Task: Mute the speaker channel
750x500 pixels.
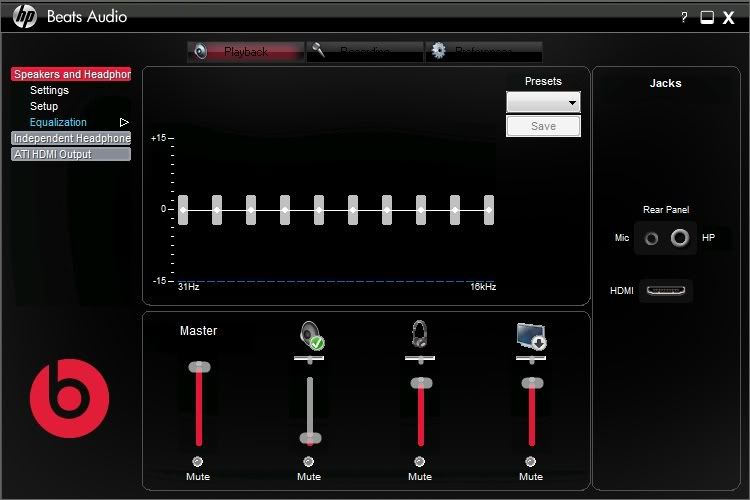Action: (309, 461)
